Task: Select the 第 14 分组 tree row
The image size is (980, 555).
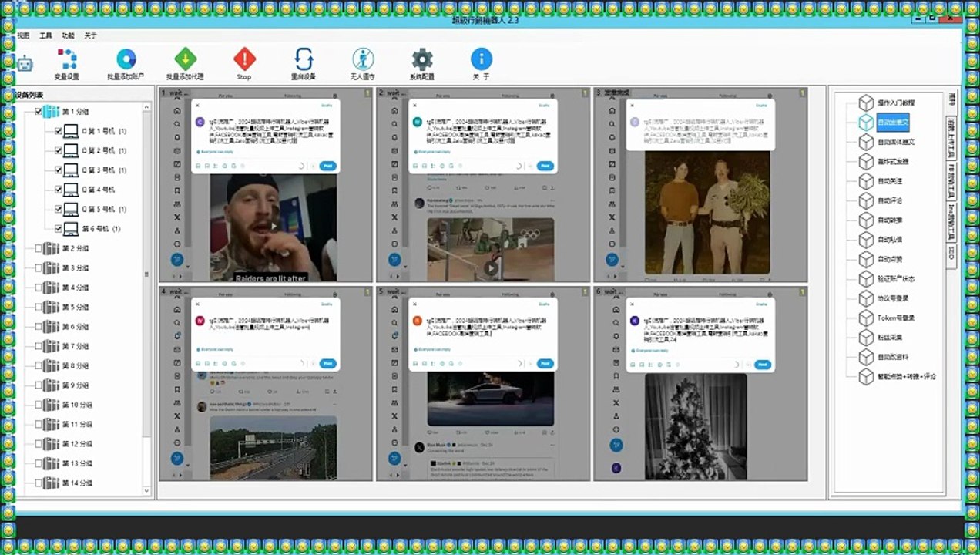Action: (x=76, y=483)
